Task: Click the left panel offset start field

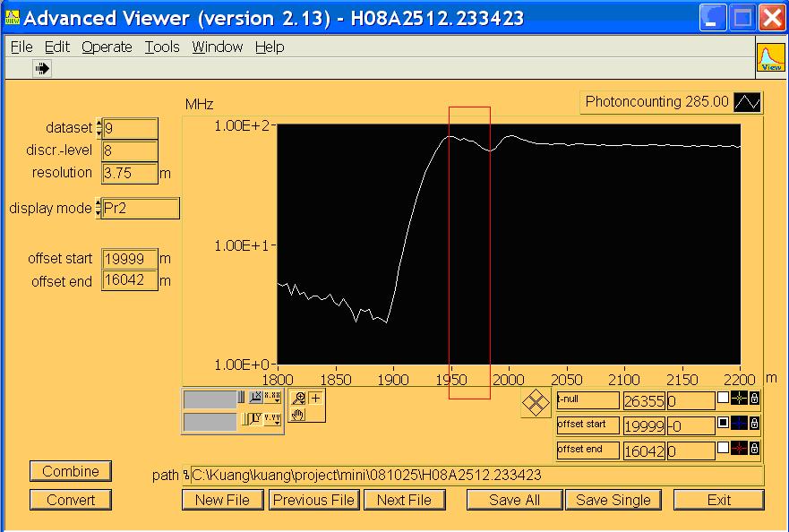Action: tap(130, 259)
